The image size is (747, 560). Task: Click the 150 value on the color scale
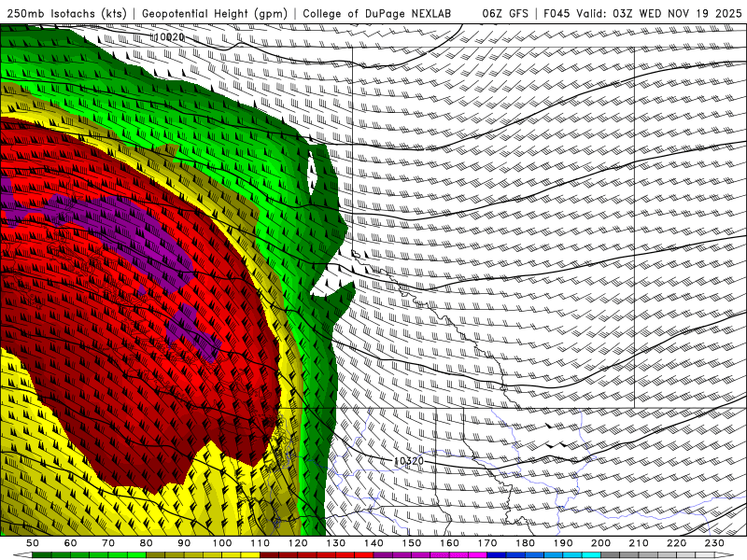coord(412,543)
